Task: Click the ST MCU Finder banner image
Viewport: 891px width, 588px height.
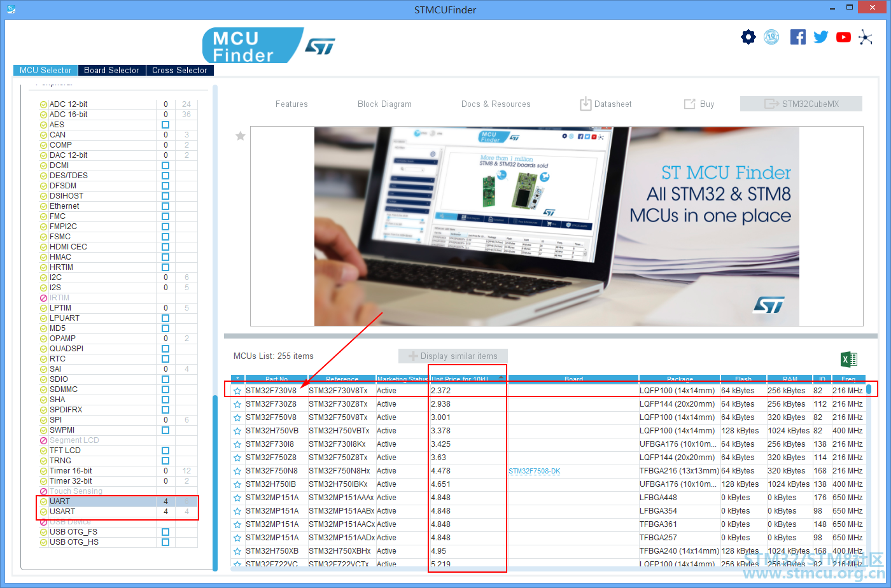Action: (557, 227)
